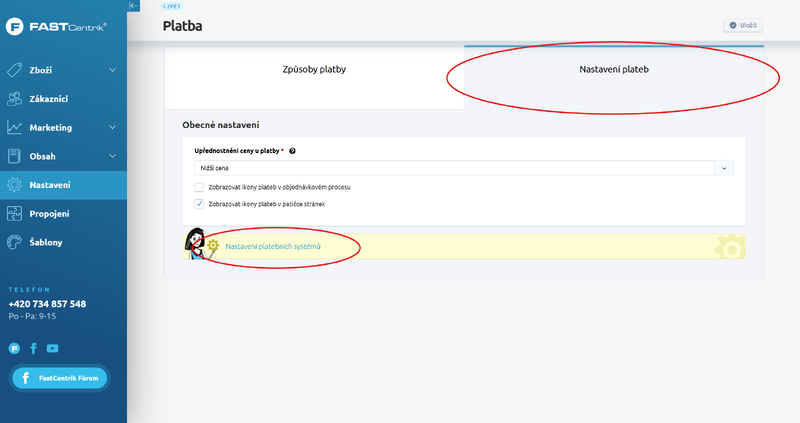Screen dimensions: 800x423
Task: Uncheck payment icons in patičce stránek
Action: [x=199, y=203]
